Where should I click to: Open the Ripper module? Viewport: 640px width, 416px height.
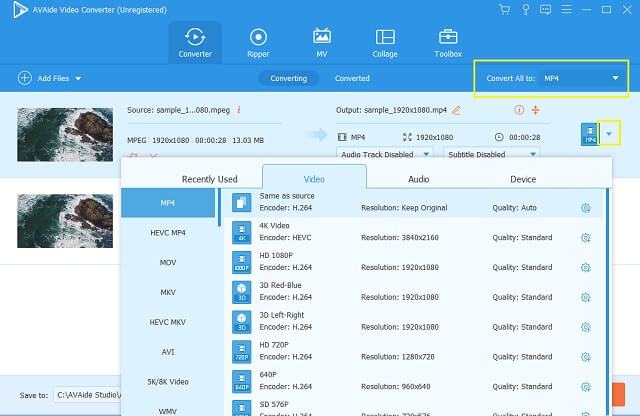point(258,42)
